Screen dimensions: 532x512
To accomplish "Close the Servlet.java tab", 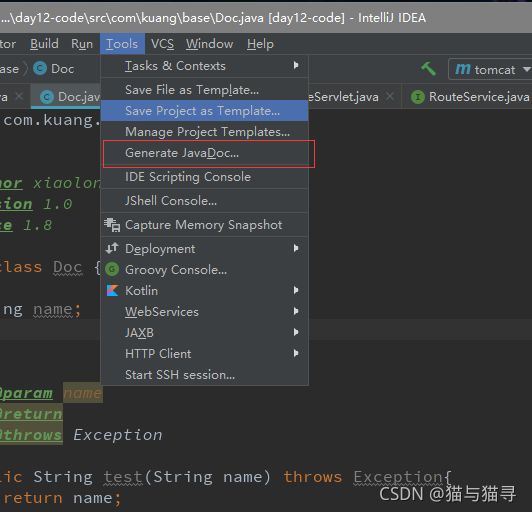I will [x=390, y=97].
